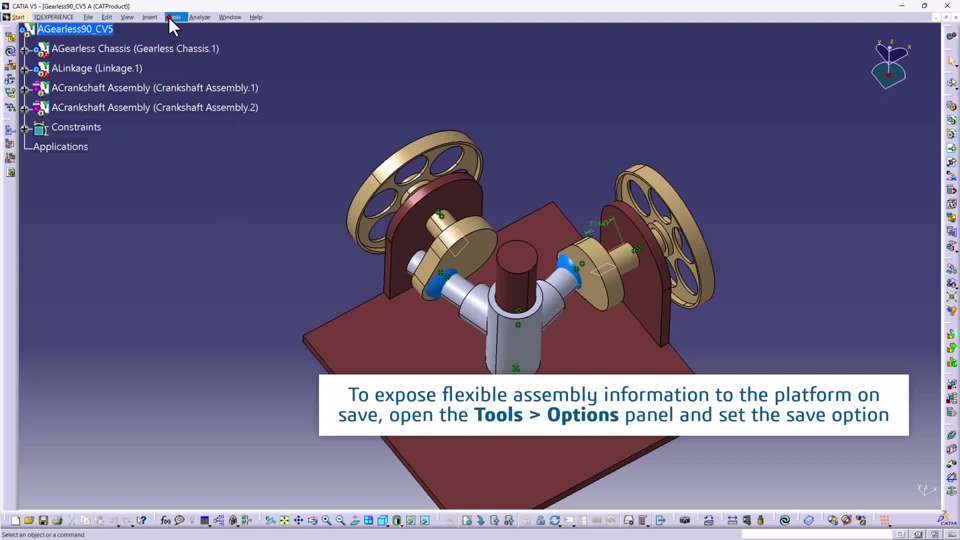Screen dimensions: 960x540
Task: Select ACrankshaft Assembly (Crankshaft Assembly.2)
Action: pos(155,107)
